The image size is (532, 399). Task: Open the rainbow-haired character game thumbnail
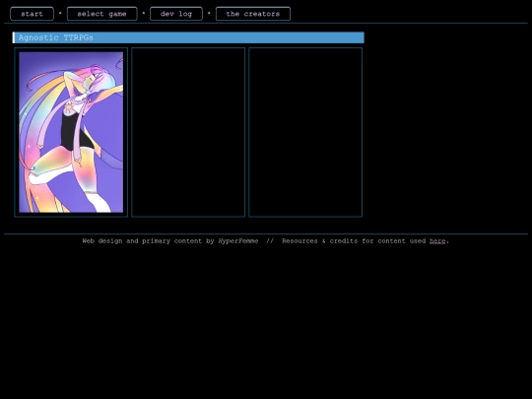[71, 132]
